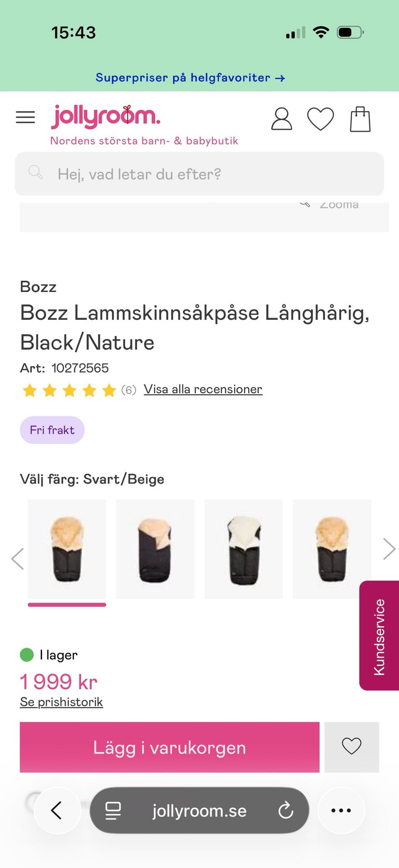The height and width of the screenshot is (868, 399).
Task: Open the wishlist heart in header
Action: tap(320, 119)
